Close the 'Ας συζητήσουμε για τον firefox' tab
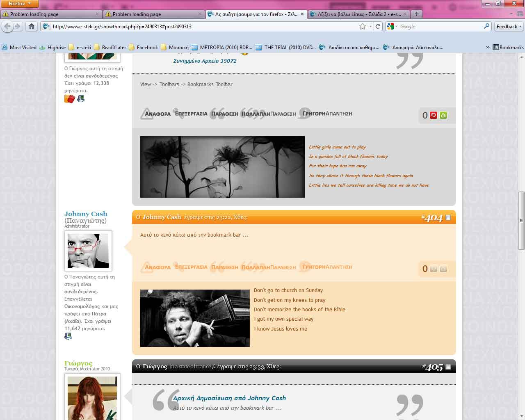 tap(302, 14)
